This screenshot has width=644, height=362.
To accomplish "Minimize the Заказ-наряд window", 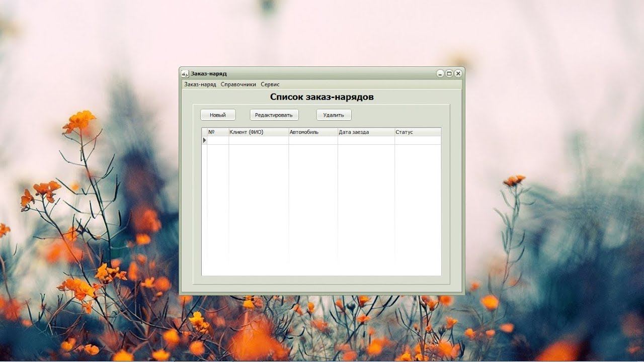I will click(440, 73).
